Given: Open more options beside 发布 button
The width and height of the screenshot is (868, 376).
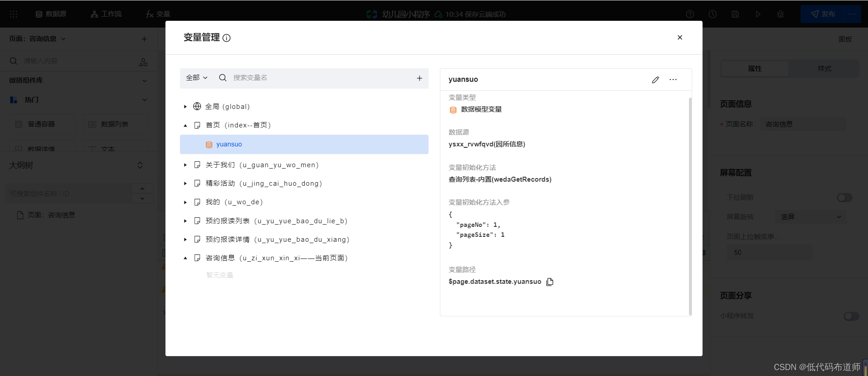Looking at the screenshot, I should (852, 14).
